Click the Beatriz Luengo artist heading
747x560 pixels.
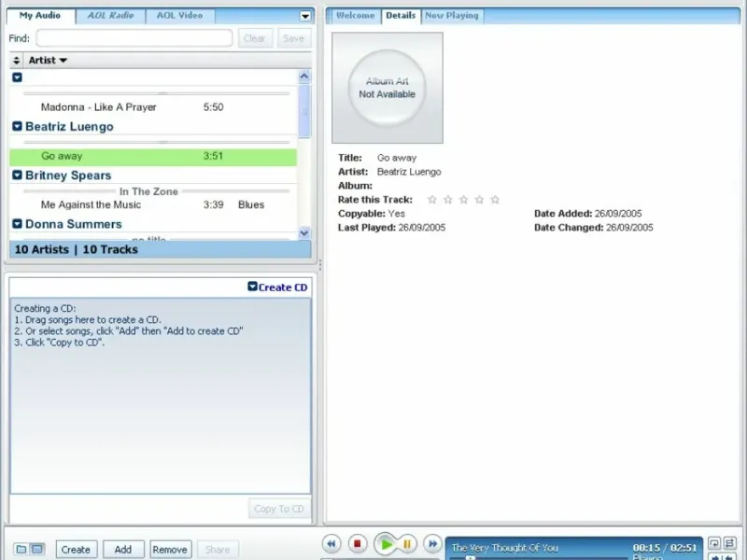pyautogui.click(x=69, y=127)
